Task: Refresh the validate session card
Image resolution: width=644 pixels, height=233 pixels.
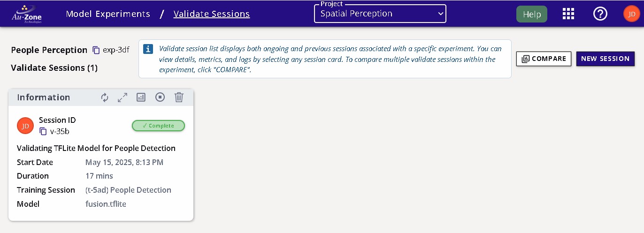Action: (x=105, y=98)
